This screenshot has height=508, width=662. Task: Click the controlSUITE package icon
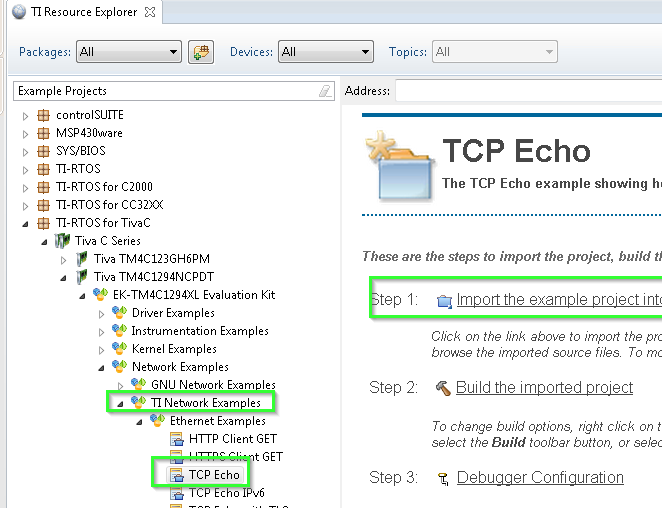tap(43, 115)
